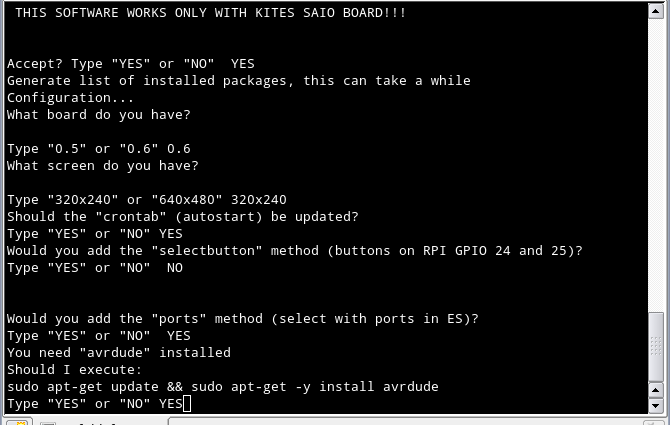Click the '"ports" method' question line

click(243, 319)
